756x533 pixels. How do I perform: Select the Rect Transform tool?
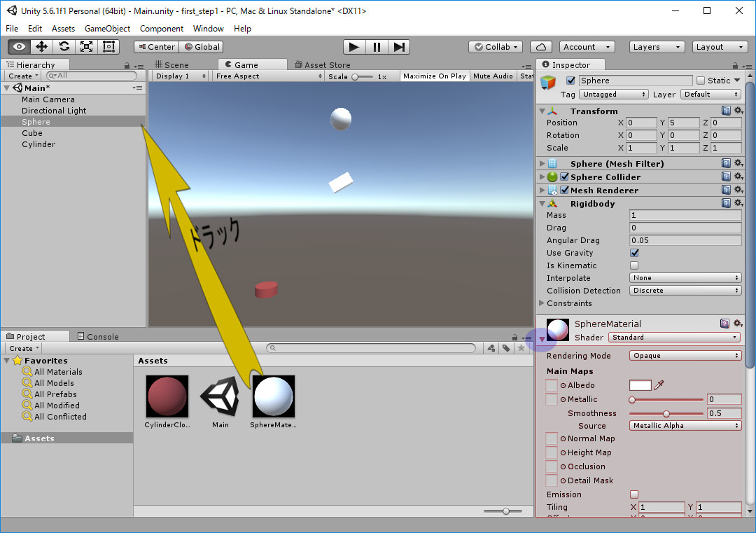coord(108,47)
